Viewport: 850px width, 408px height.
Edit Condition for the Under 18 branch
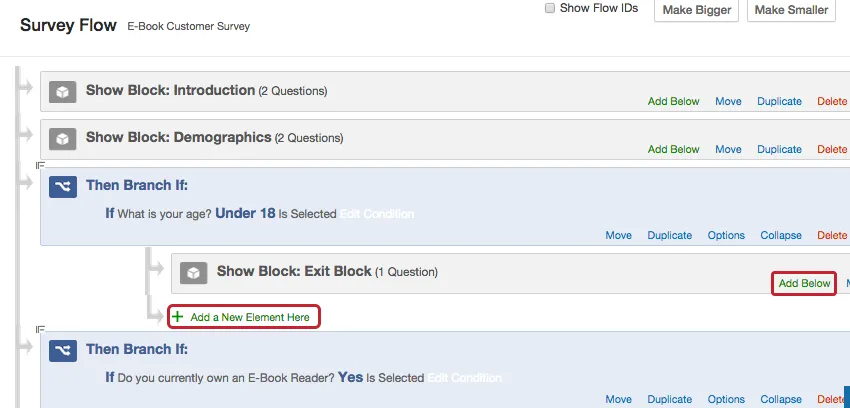[x=376, y=214]
